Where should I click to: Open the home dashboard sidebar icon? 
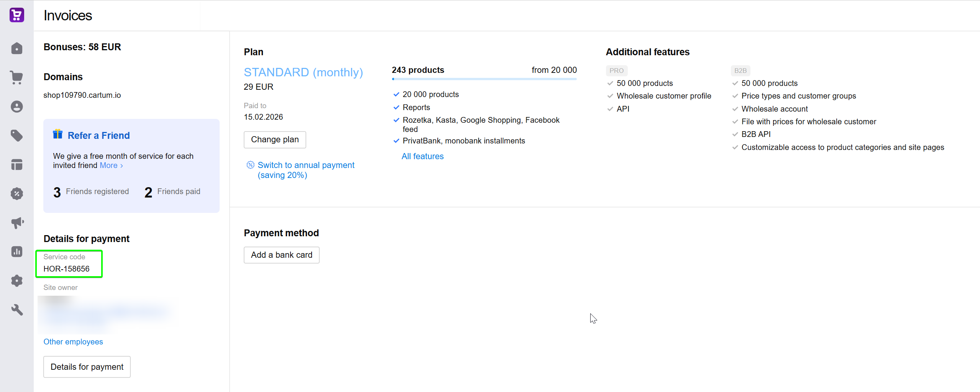pos(16,48)
